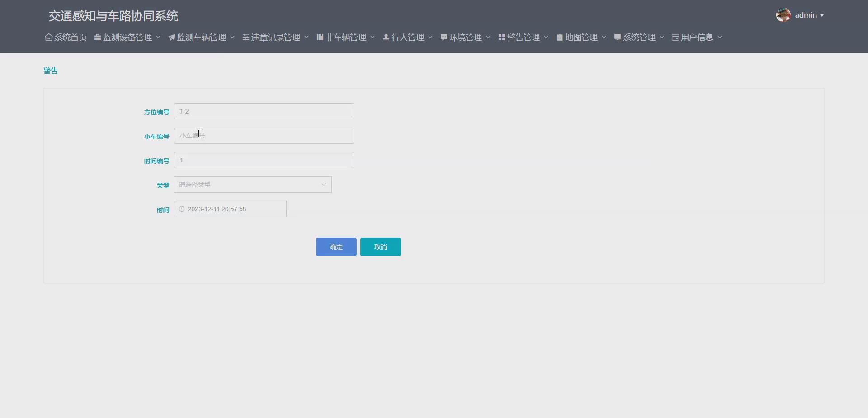Viewport: 868px width, 418px height.
Task: Focus the 方位编号 input field
Action: click(x=264, y=111)
